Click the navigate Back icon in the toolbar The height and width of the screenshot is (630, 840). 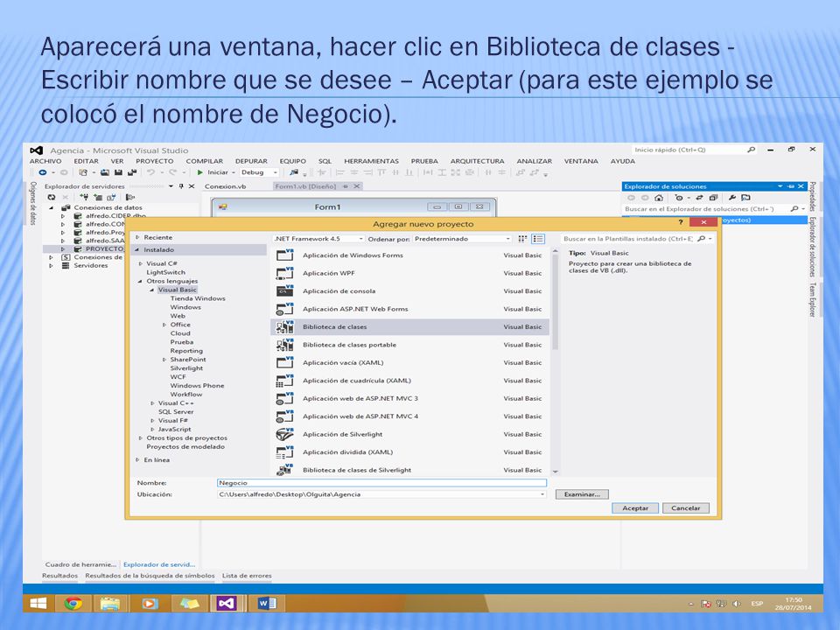[x=43, y=172]
